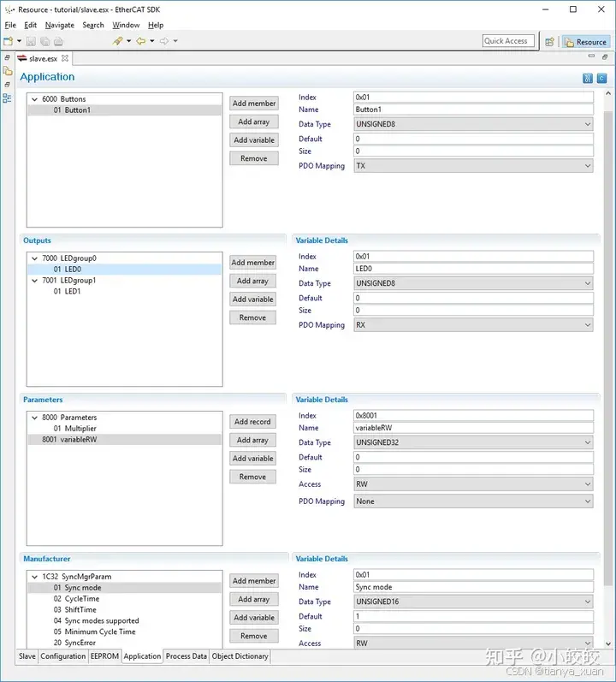Click Add record in Parameters section
Image resolution: width=616 pixels, height=682 pixels.
click(252, 422)
